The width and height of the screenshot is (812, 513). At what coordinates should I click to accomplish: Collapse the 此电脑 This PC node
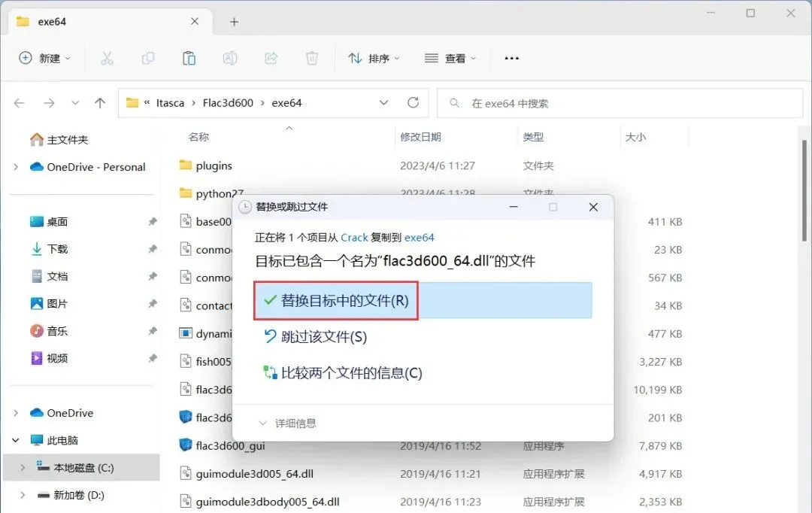coord(16,441)
